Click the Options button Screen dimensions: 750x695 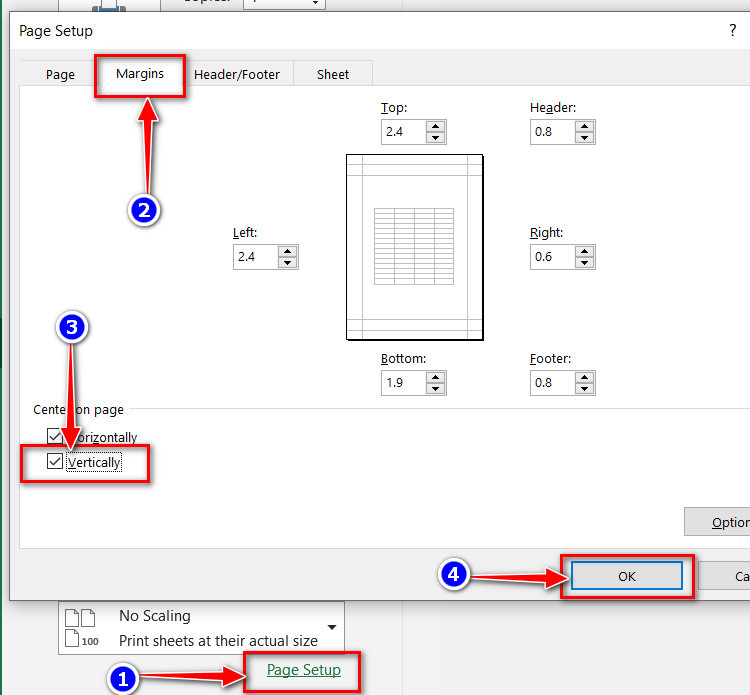tap(717, 522)
